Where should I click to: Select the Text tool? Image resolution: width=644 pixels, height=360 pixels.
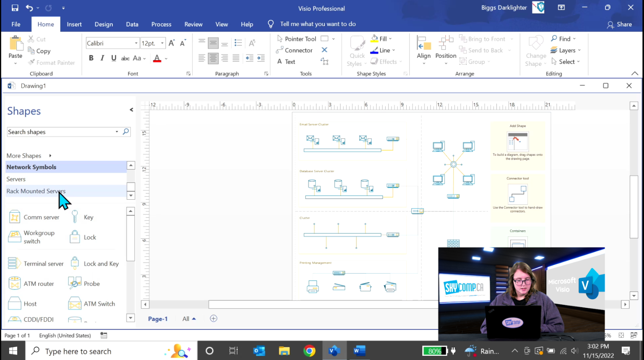(290, 61)
